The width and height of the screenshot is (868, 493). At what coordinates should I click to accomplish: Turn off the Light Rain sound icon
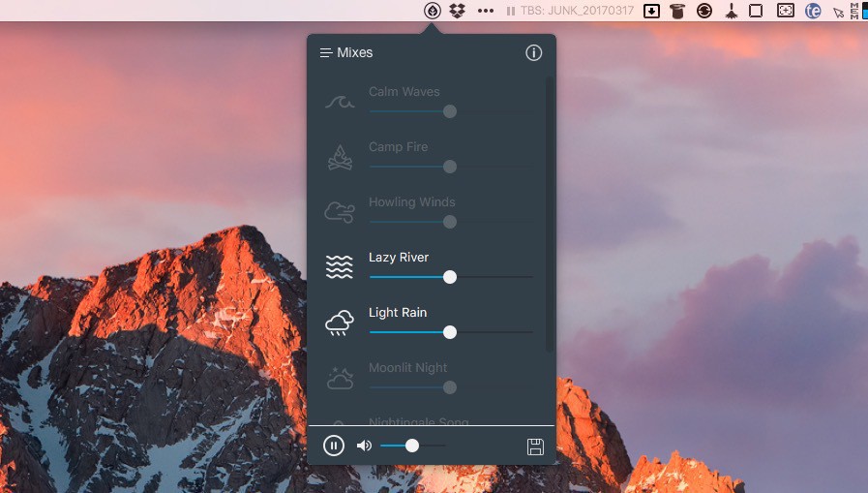340,323
